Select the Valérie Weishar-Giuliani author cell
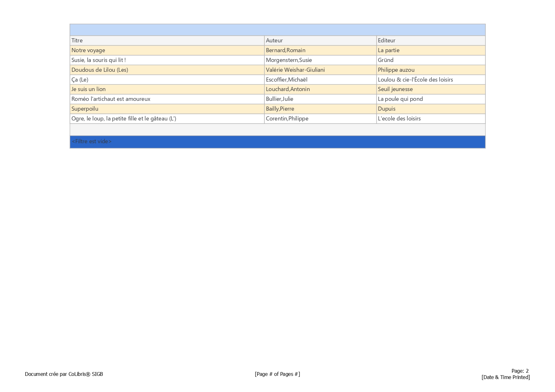Image resolution: width=555 pixels, height=392 pixels. pyautogui.click(x=320, y=70)
